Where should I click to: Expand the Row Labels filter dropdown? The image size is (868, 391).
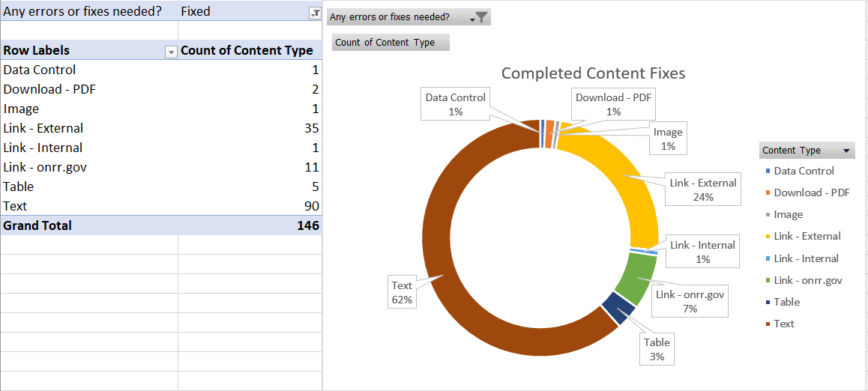point(170,52)
